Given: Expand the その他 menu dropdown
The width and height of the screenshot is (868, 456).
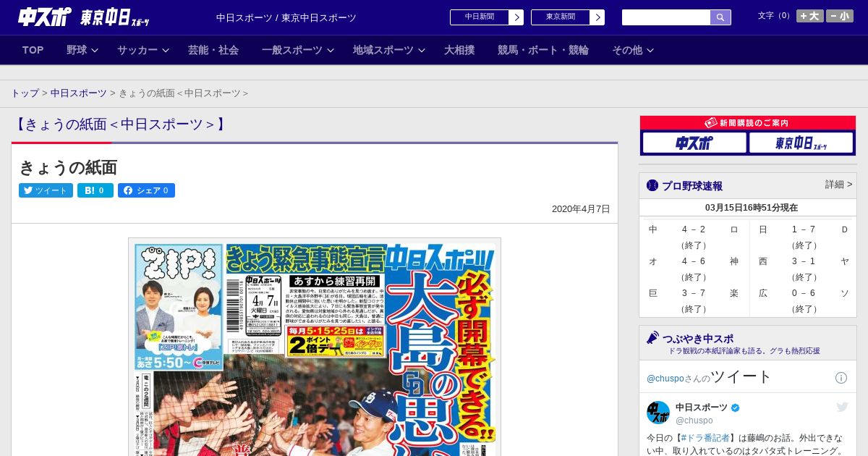Looking at the screenshot, I should tap(633, 50).
